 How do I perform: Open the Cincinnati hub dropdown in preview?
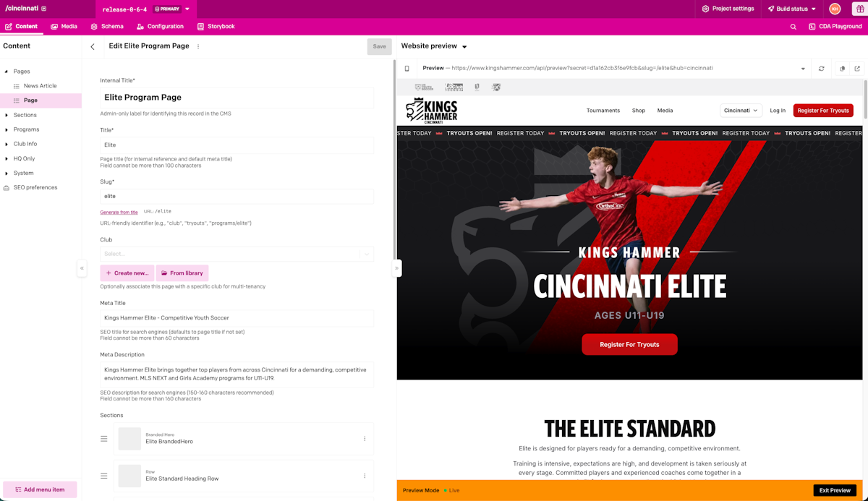(x=741, y=111)
